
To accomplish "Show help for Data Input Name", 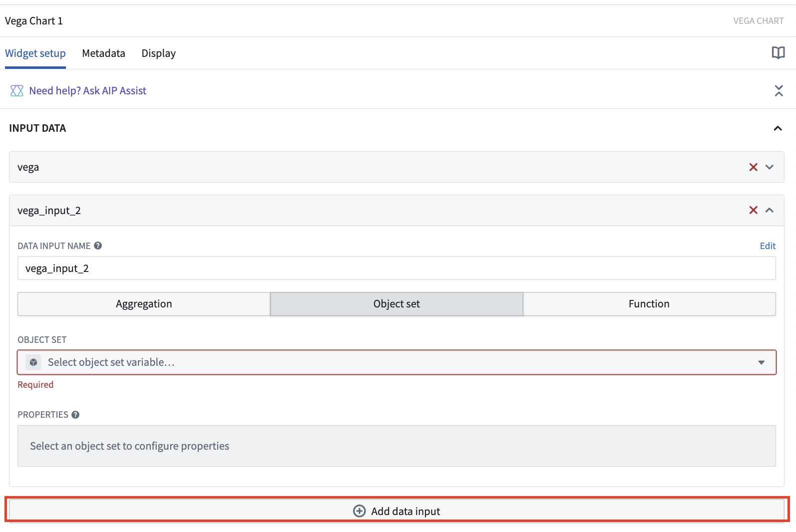I will tap(98, 246).
